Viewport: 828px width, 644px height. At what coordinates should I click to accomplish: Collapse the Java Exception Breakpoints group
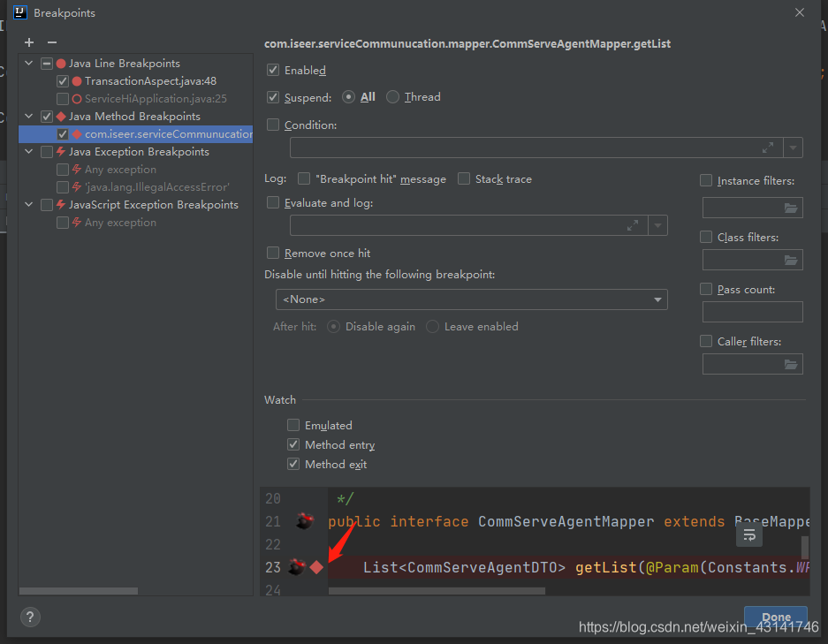27,151
